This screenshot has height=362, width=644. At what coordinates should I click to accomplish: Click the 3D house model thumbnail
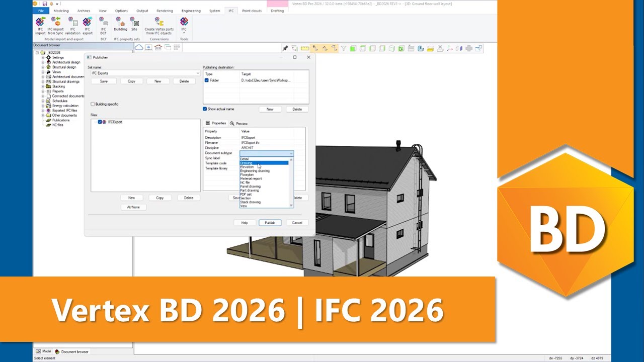coord(332,209)
